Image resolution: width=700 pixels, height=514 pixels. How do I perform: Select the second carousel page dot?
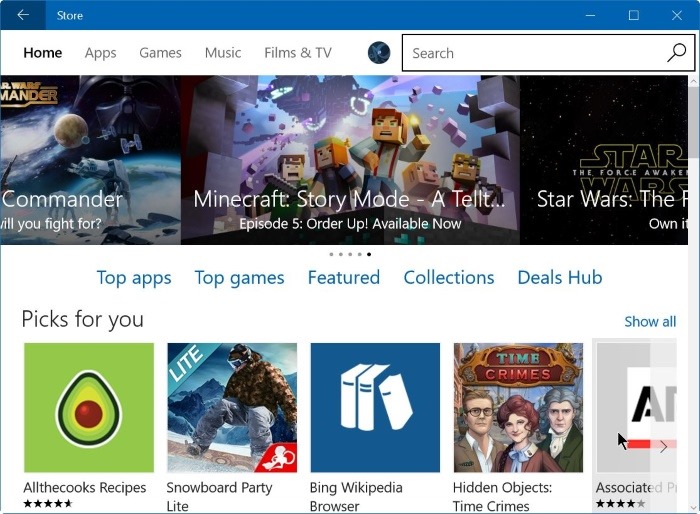coord(341,254)
